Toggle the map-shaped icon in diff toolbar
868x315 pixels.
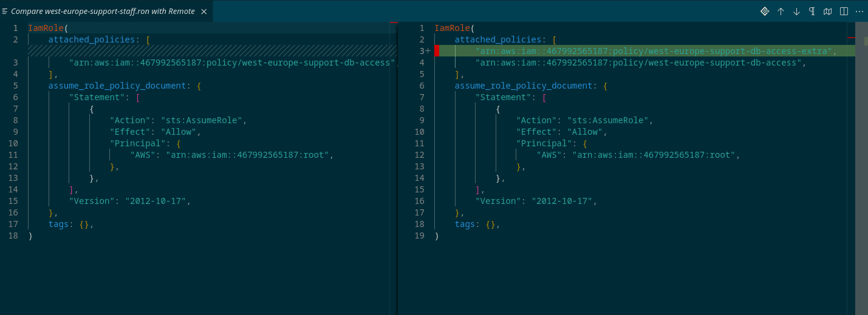pos(828,12)
